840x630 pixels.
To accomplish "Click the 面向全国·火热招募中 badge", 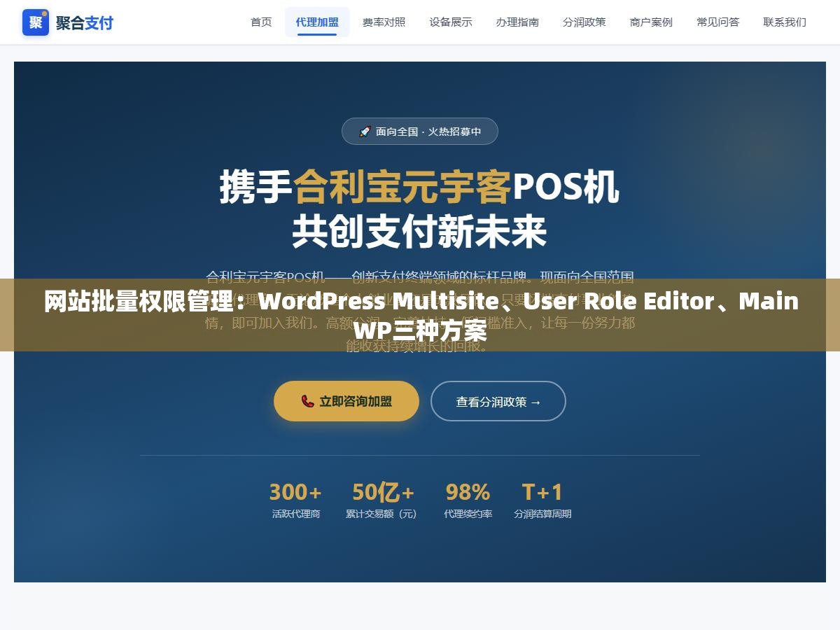I will coord(420,132).
